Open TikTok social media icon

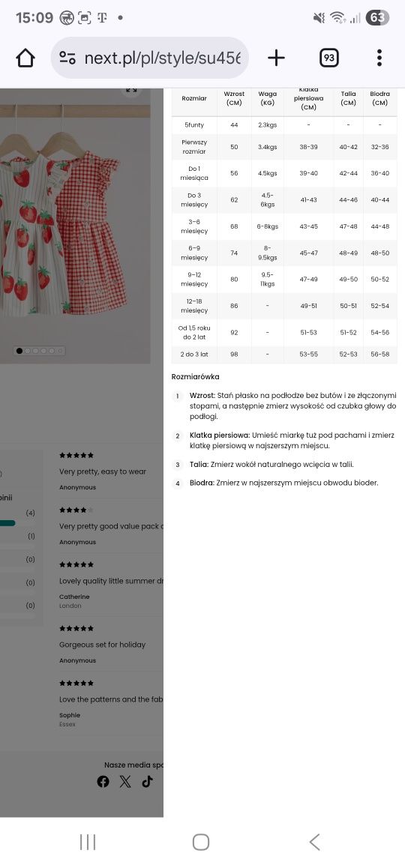[147, 781]
